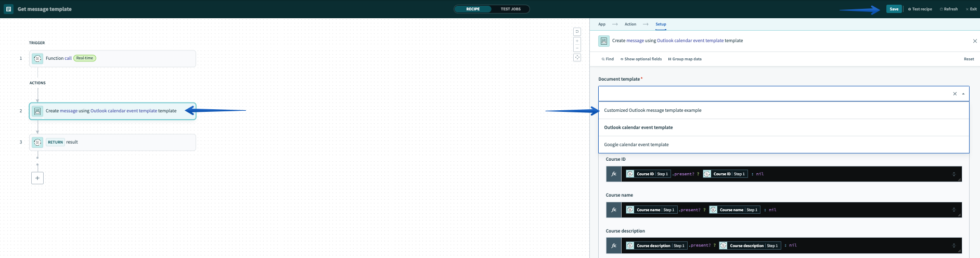Select the Create message action step card
Image resolution: width=980 pixels, height=258 pixels.
113,111
